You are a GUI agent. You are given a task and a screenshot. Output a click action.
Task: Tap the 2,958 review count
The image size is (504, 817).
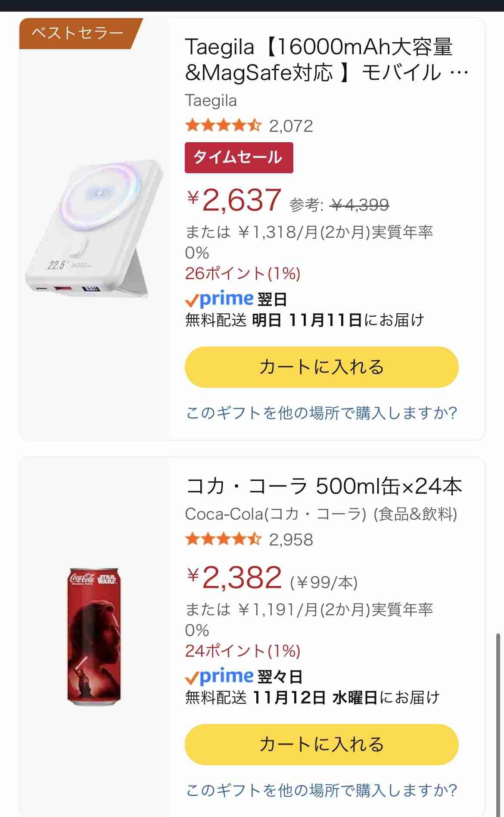coord(291,540)
